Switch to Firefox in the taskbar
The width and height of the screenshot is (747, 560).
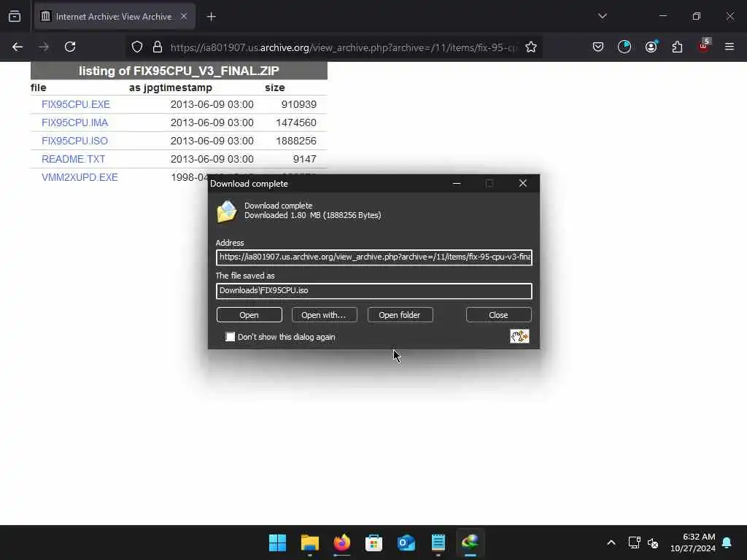click(341, 542)
